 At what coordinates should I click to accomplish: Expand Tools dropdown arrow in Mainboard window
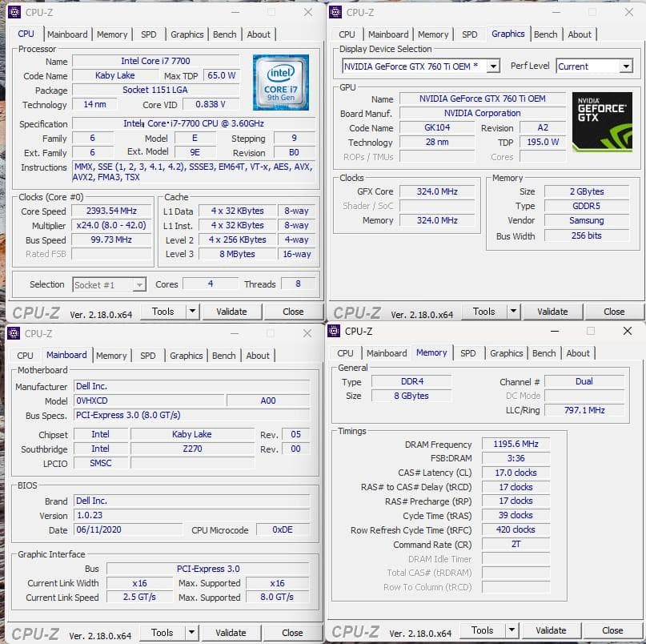coord(191,632)
